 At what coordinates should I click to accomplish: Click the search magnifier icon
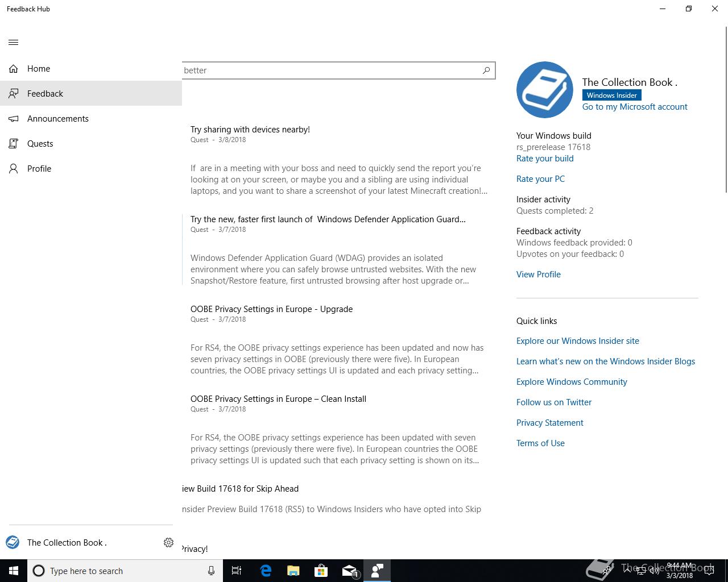pos(486,70)
